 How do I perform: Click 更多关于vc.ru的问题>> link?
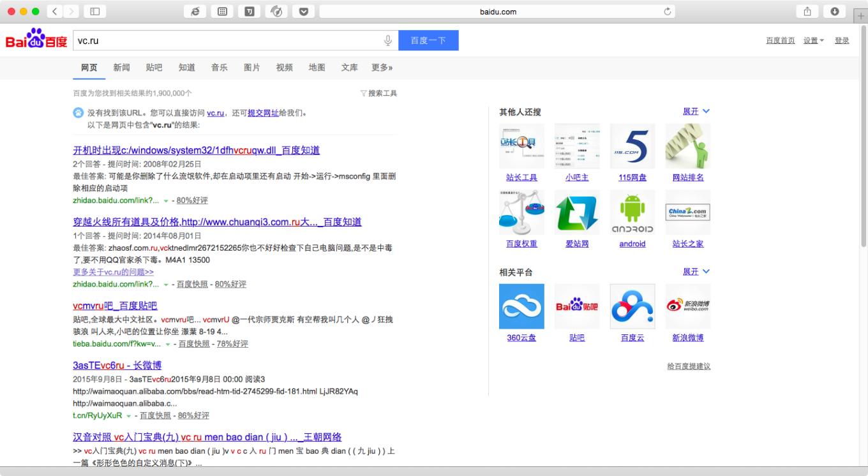click(114, 272)
